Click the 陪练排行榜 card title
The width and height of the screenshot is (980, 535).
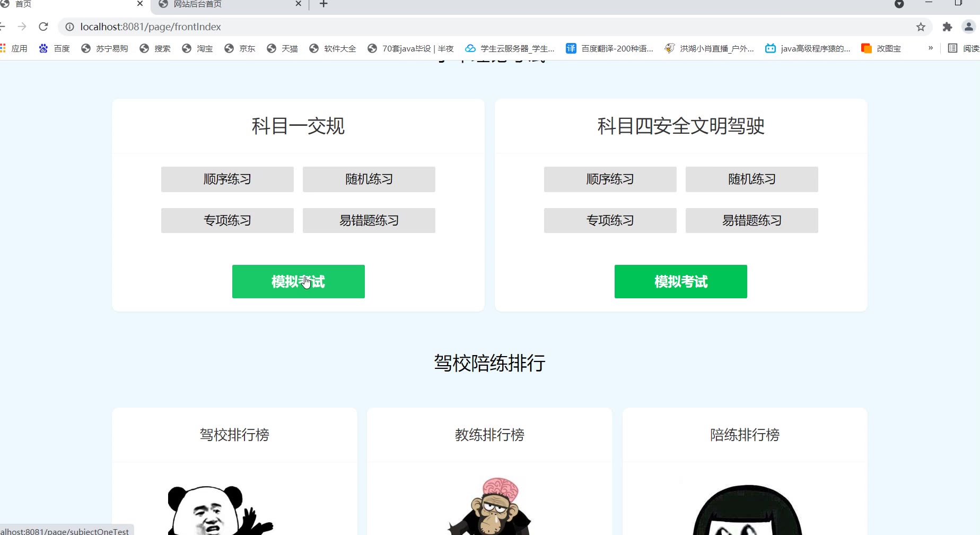click(745, 435)
